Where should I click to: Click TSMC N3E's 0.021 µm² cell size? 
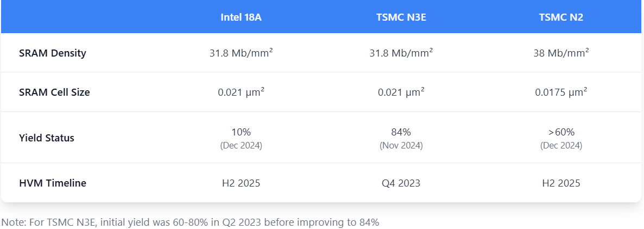click(401, 92)
